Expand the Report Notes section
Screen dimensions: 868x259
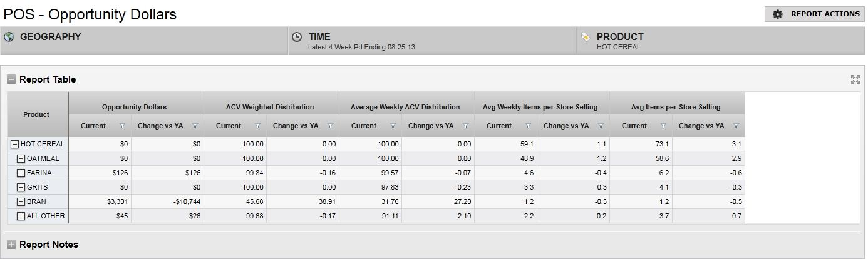pos(11,245)
